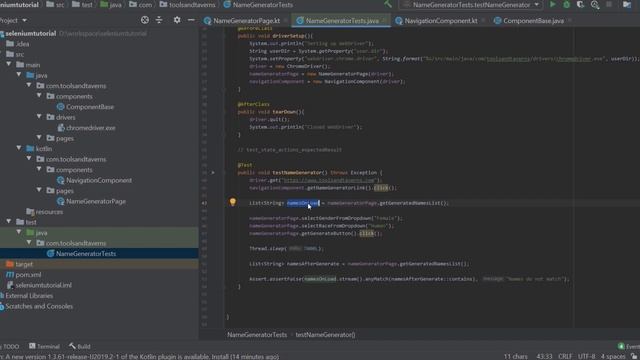
Task: Select External Libraries node
Action: pos(29,296)
